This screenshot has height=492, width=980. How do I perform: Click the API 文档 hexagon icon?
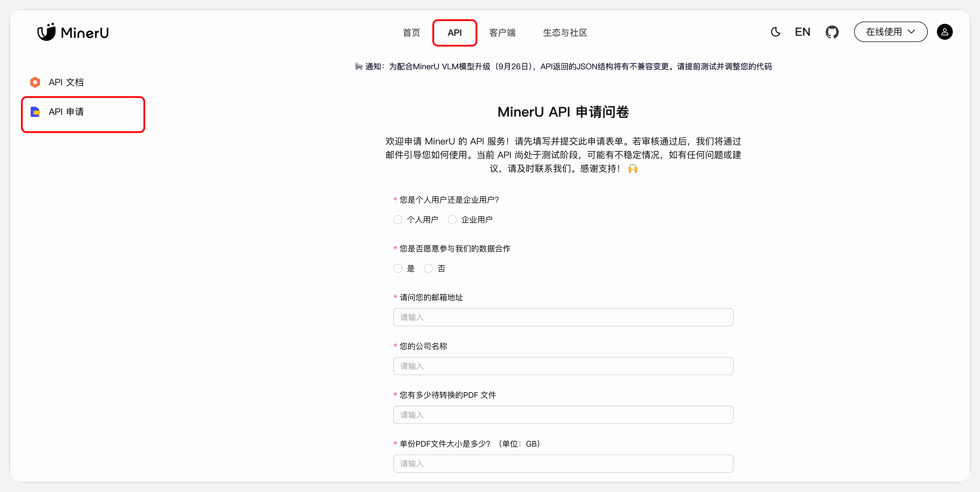click(35, 82)
